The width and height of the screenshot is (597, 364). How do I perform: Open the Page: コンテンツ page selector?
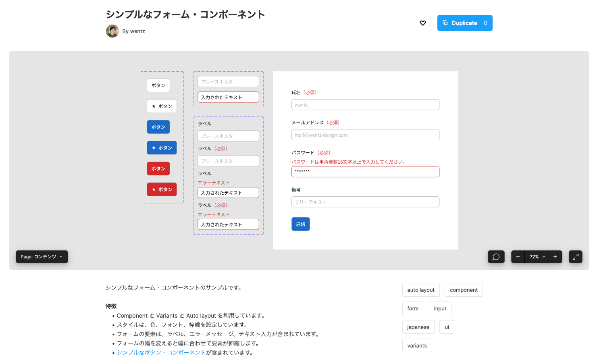coord(42,257)
